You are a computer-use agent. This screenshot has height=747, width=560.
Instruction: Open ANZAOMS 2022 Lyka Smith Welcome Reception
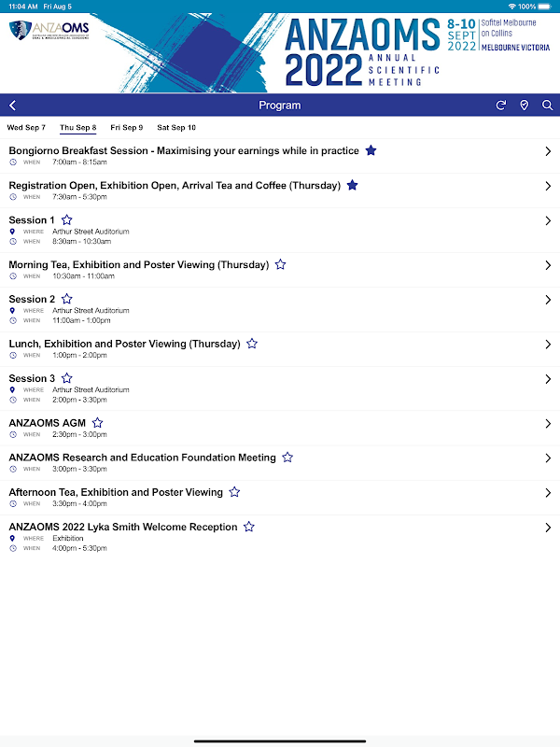[x=123, y=527]
